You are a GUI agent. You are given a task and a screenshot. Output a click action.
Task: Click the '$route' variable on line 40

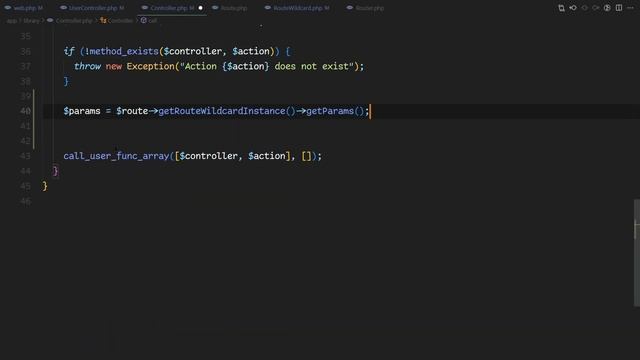132,111
